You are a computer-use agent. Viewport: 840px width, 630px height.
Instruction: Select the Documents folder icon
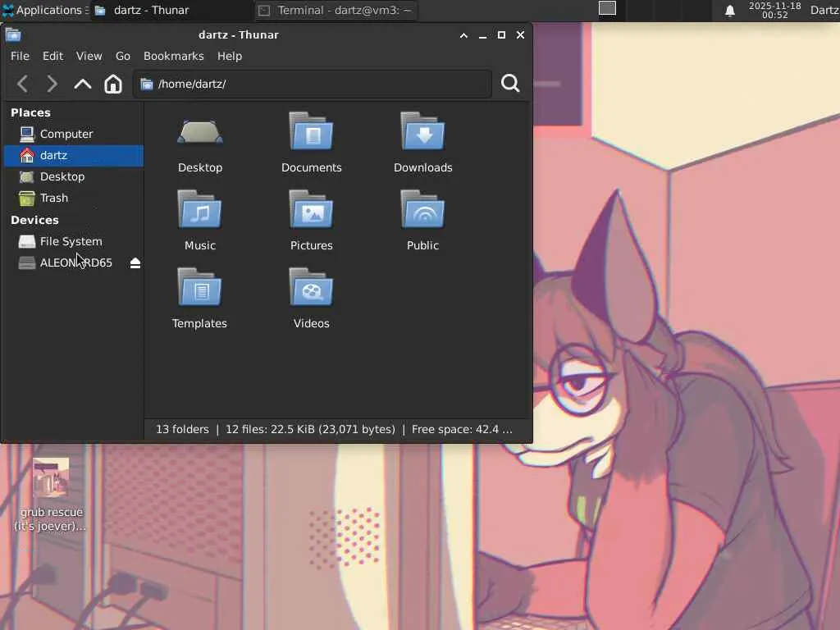click(x=311, y=131)
